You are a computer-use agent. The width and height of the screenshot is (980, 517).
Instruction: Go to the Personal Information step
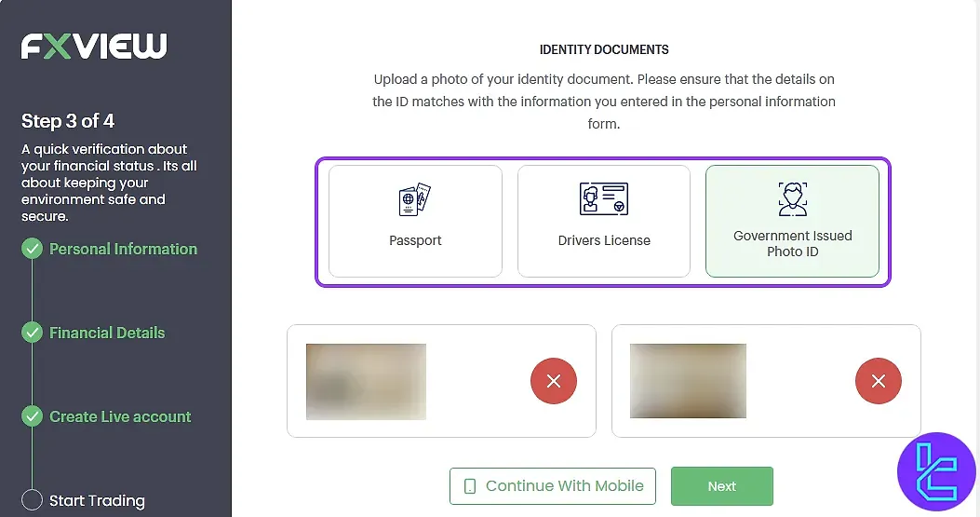tap(123, 249)
